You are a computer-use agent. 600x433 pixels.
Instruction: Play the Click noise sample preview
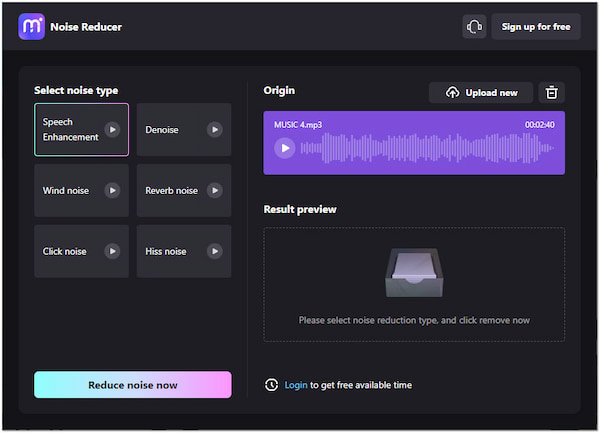click(112, 251)
